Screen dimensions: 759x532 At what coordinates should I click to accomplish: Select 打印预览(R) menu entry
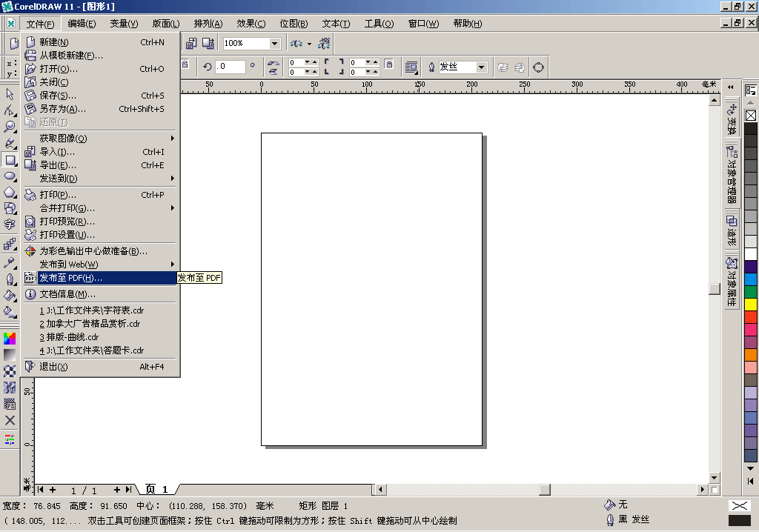point(100,222)
